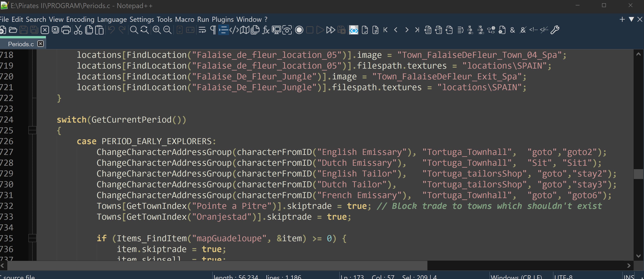Click the Zoom In icon

(x=157, y=30)
